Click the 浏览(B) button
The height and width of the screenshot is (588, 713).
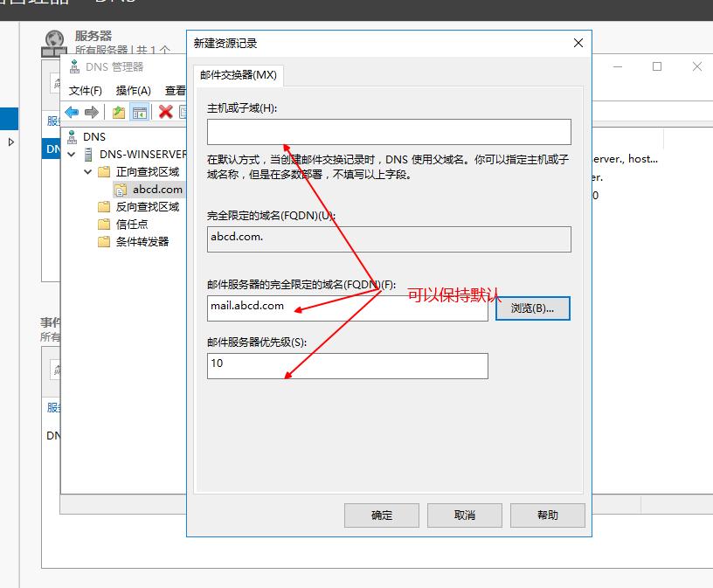[x=533, y=308]
